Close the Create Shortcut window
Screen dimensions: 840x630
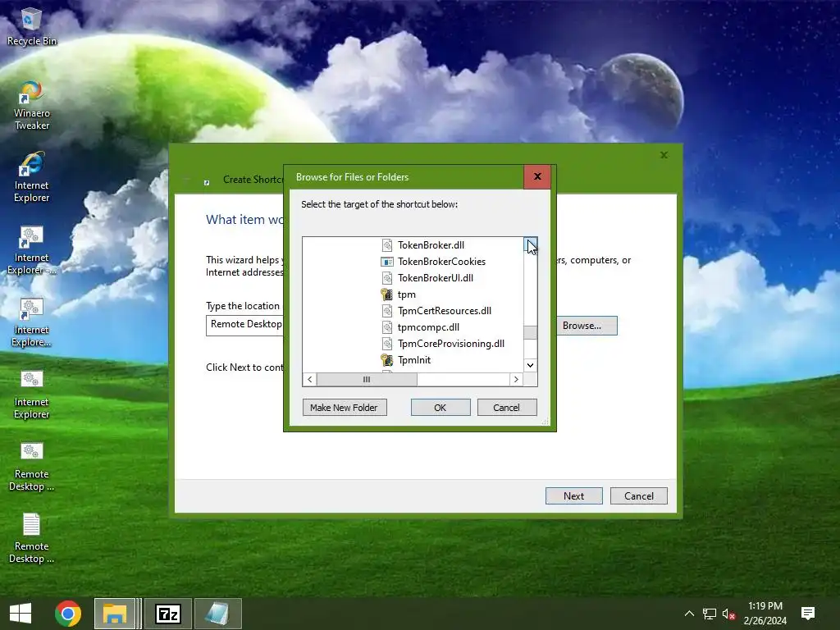664,155
